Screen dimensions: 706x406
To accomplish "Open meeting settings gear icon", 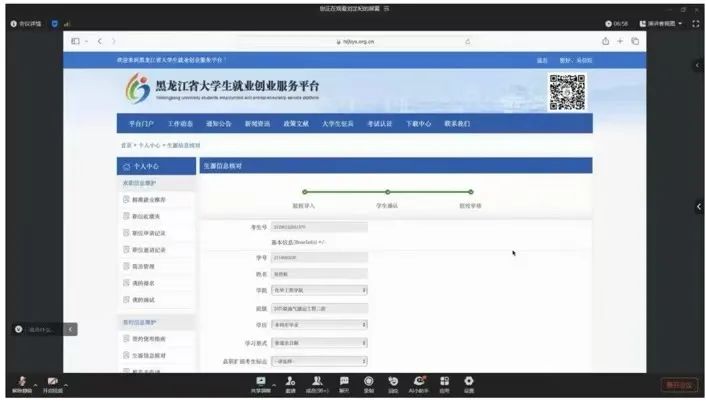I will (468, 381).
